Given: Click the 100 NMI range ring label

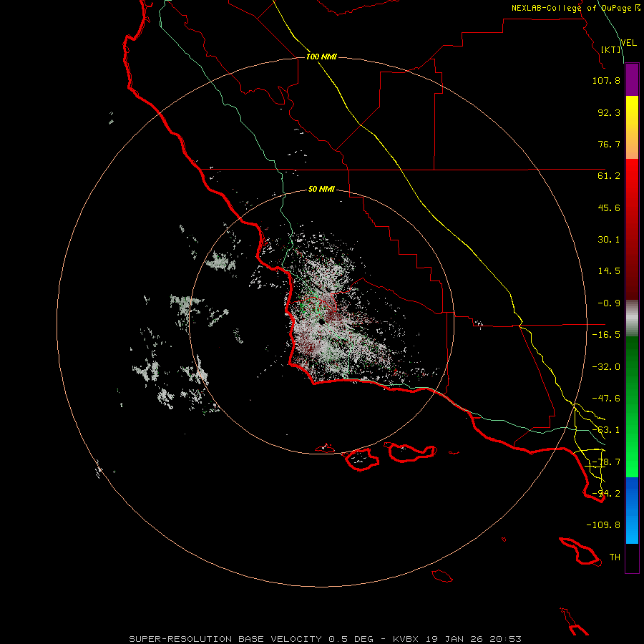Looking at the screenshot, I should coord(321,57).
